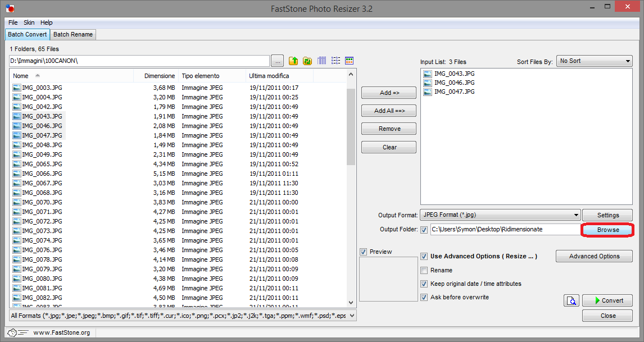Click the file list vertical scrollbar thumb
Image resolution: width=644 pixels, height=342 pixels.
(x=351, y=126)
